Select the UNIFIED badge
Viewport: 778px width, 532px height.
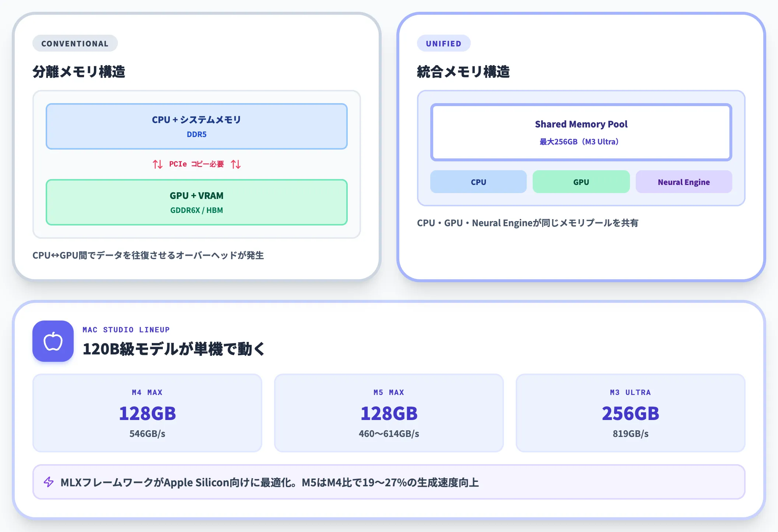click(444, 43)
